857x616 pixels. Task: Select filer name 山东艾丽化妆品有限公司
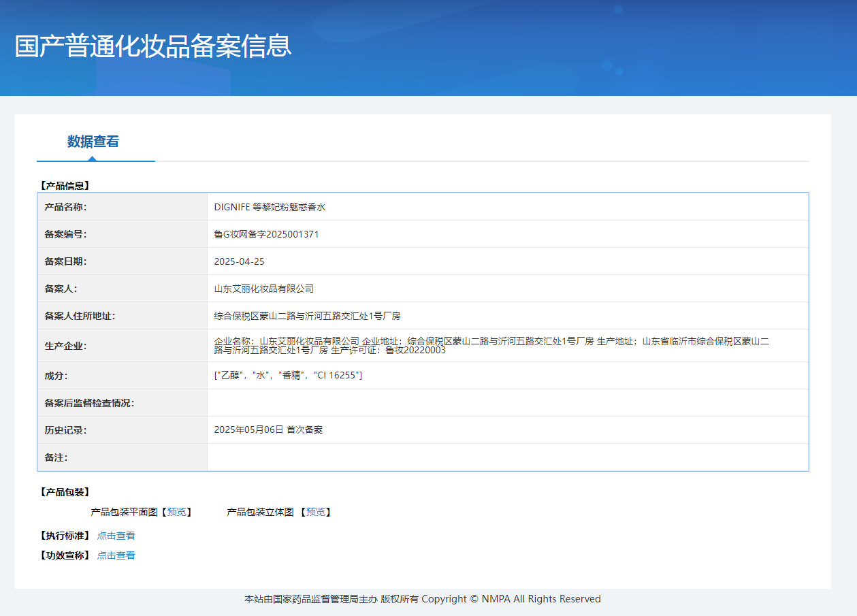pos(264,289)
